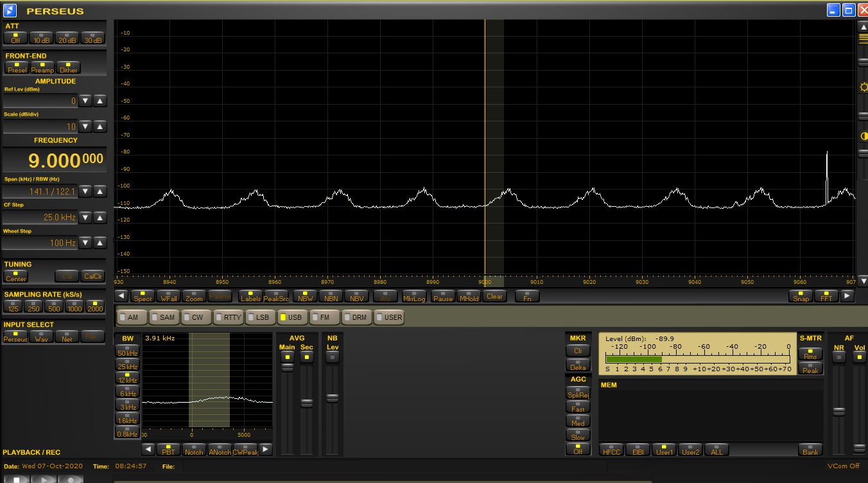Turn on the NB noise blanker toggle
The width and height of the screenshot is (868, 483).
tap(332, 357)
